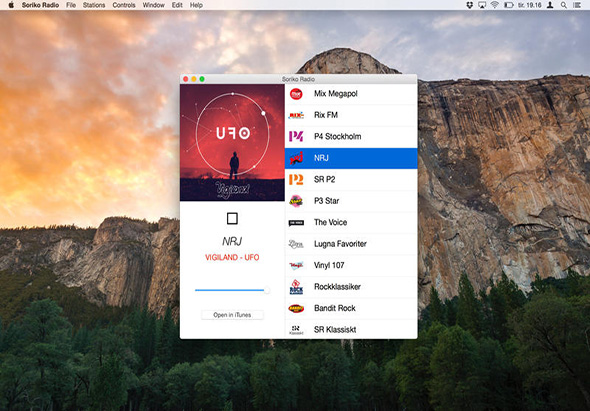Click the volume slider knob

pos(267,290)
